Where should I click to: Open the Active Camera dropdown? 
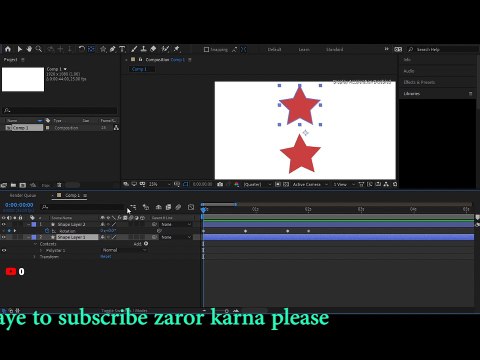pyautogui.click(x=310, y=184)
